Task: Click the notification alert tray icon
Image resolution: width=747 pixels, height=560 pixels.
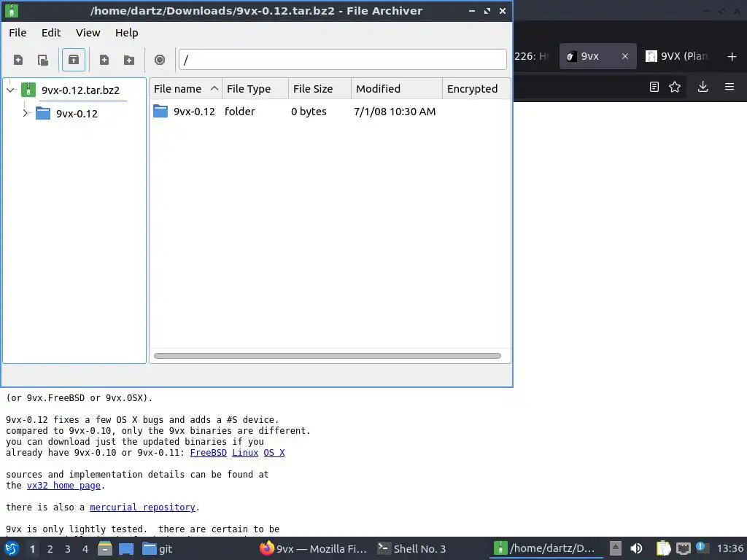Action: click(x=701, y=548)
